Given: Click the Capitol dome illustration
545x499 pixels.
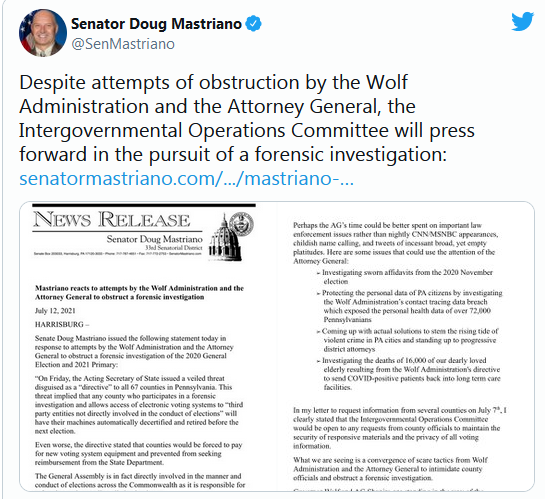Looking at the screenshot, I should [x=225, y=238].
